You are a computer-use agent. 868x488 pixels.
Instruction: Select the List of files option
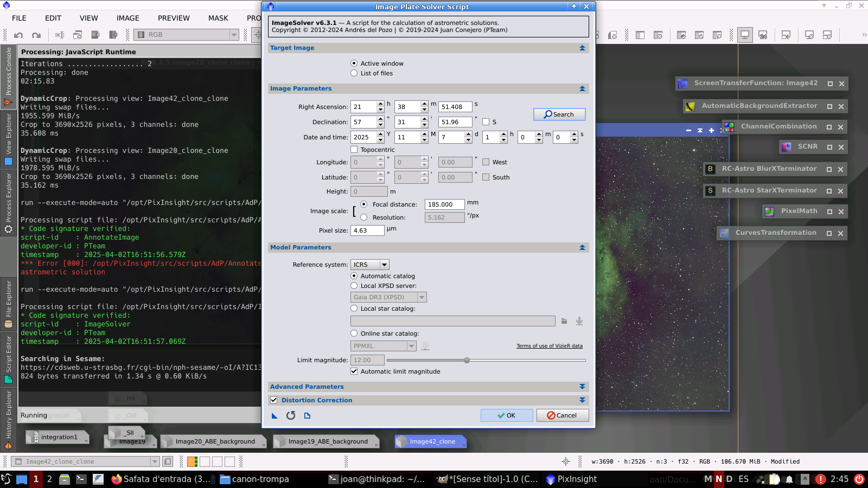354,73
